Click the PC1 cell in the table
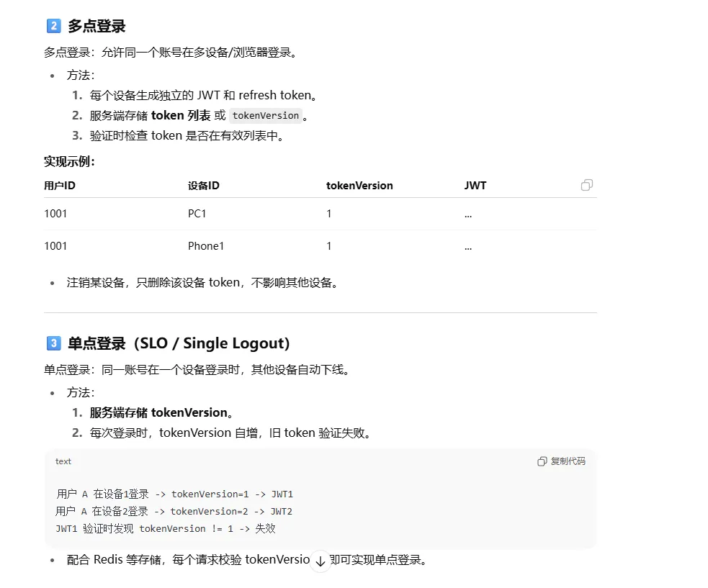Image resolution: width=708 pixels, height=588 pixels. (197, 214)
